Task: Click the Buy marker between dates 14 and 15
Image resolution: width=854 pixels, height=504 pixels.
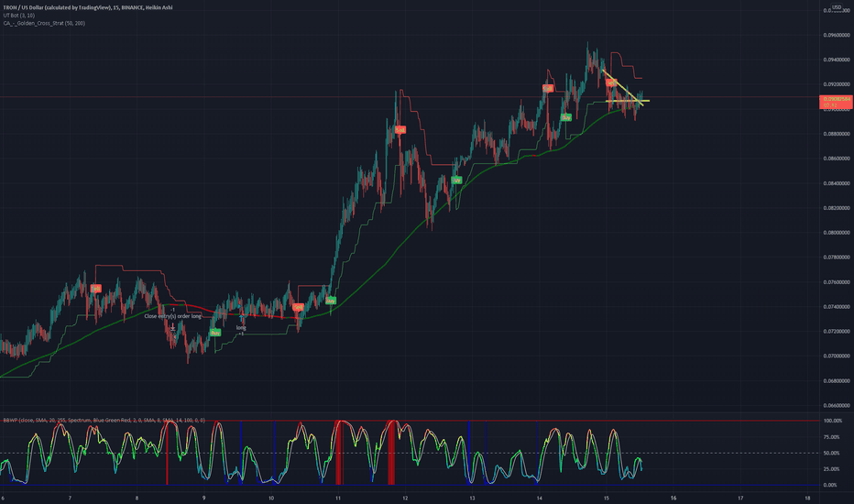Action: pyautogui.click(x=566, y=117)
